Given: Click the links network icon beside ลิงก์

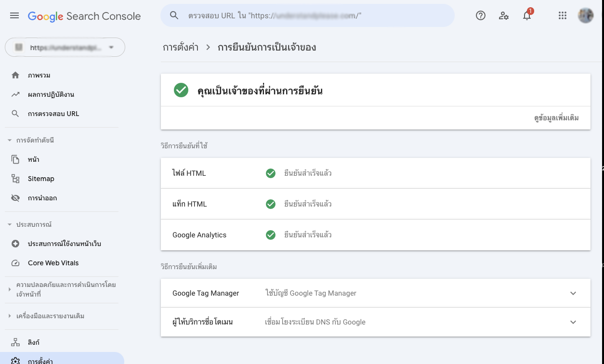Looking at the screenshot, I should 15,342.
